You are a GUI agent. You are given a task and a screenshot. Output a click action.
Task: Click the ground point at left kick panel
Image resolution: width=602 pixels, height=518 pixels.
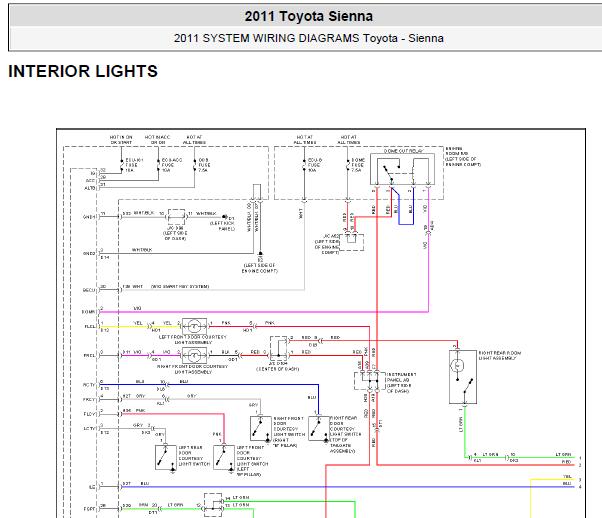click(225, 217)
